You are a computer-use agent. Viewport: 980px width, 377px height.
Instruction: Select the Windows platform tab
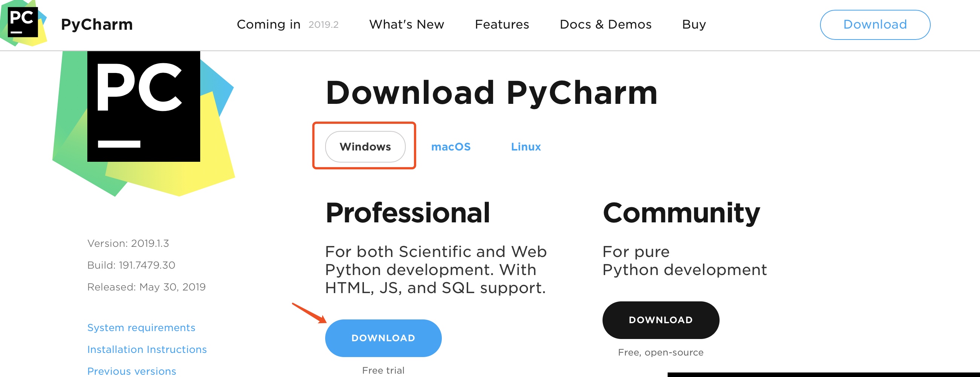(x=365, y=146)
